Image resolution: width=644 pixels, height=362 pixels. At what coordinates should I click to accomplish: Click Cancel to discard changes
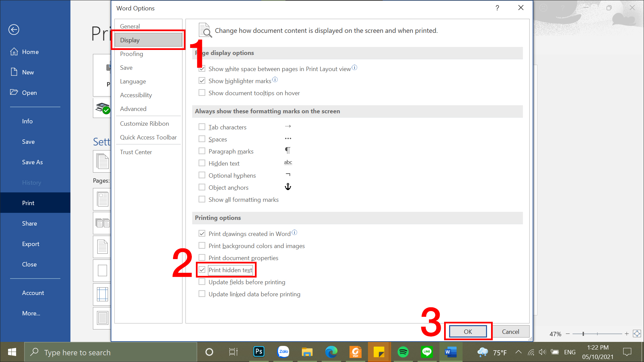[511, 331]
